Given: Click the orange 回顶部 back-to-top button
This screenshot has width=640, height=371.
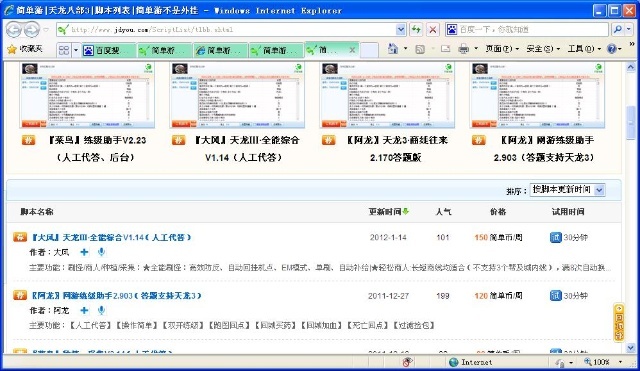Looking at the screenshot, I should click(x=619, y=322).
